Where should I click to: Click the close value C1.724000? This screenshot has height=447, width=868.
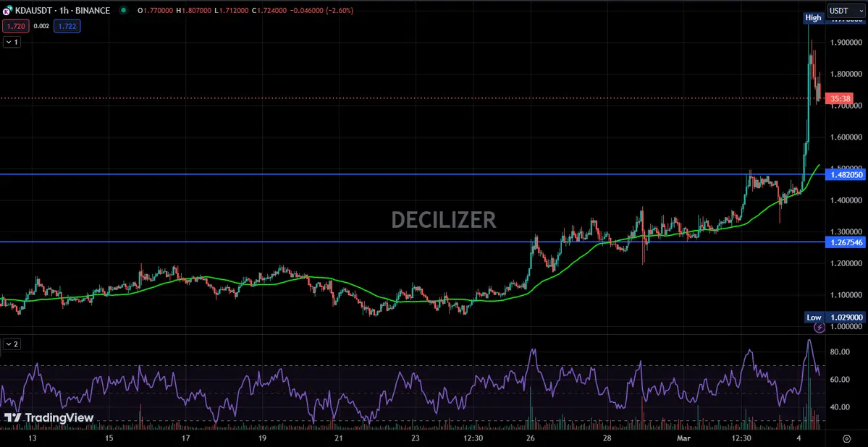pyautogui.click(x=269, y=11)
